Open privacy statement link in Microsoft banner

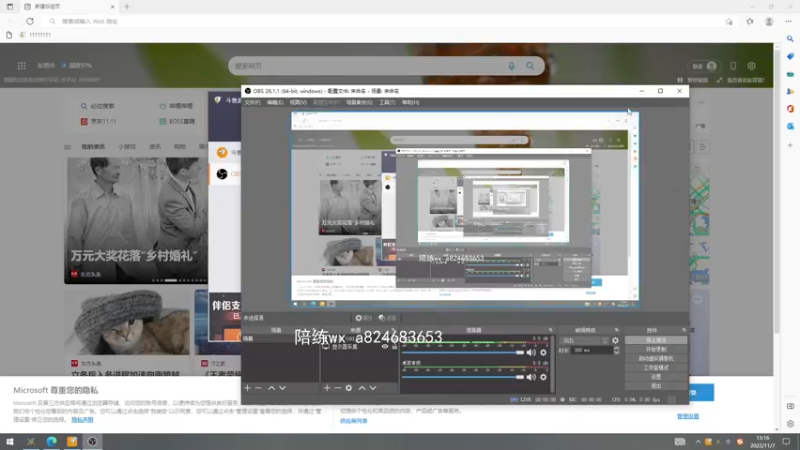coord(82,420)
